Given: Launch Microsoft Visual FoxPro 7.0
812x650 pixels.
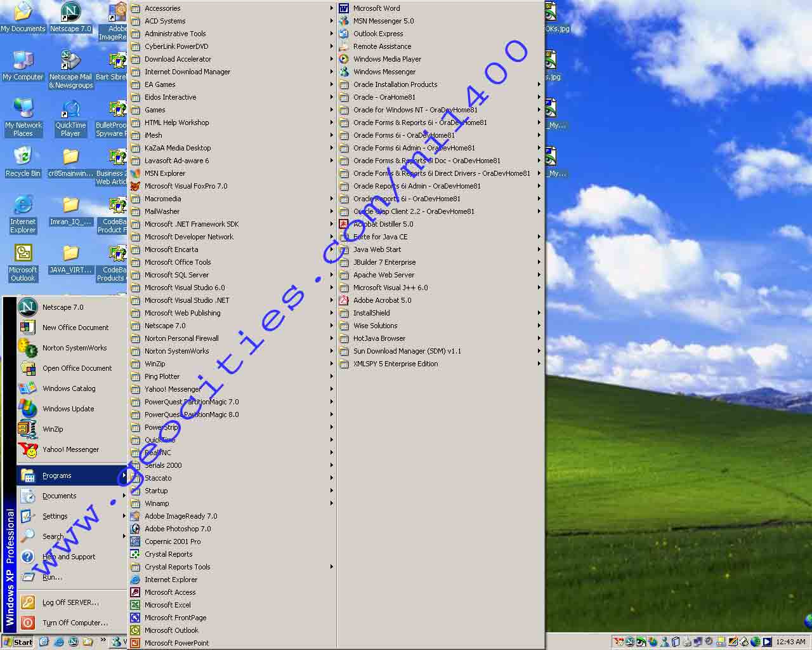Looking at the screenshot, I should (x=232, y=186).
